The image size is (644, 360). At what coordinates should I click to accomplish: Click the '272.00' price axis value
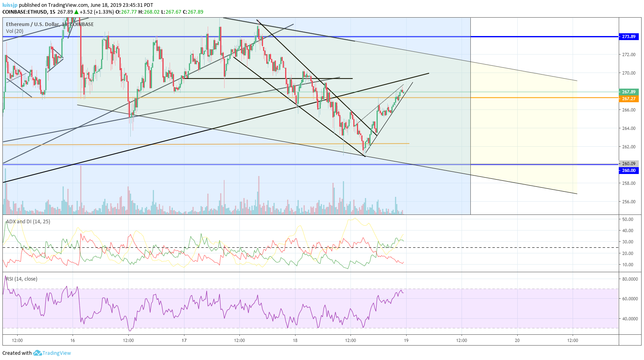pos(629,55)
